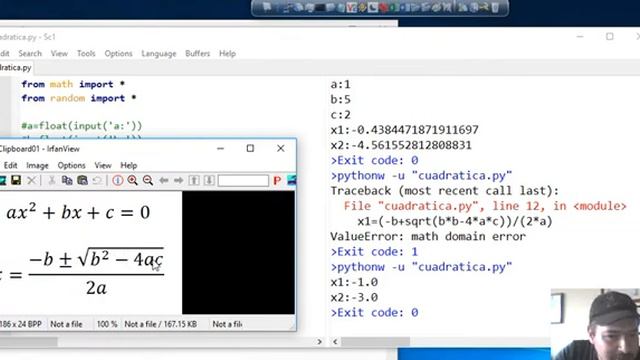Go to previous image with left arrow
640x360 pixels.
(164, 180)
